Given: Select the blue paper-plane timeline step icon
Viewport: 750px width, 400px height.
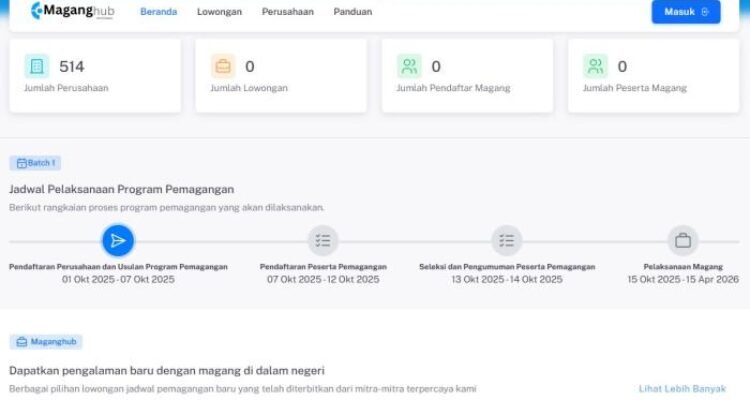Looking at the screenshot, I should point(118,240).
